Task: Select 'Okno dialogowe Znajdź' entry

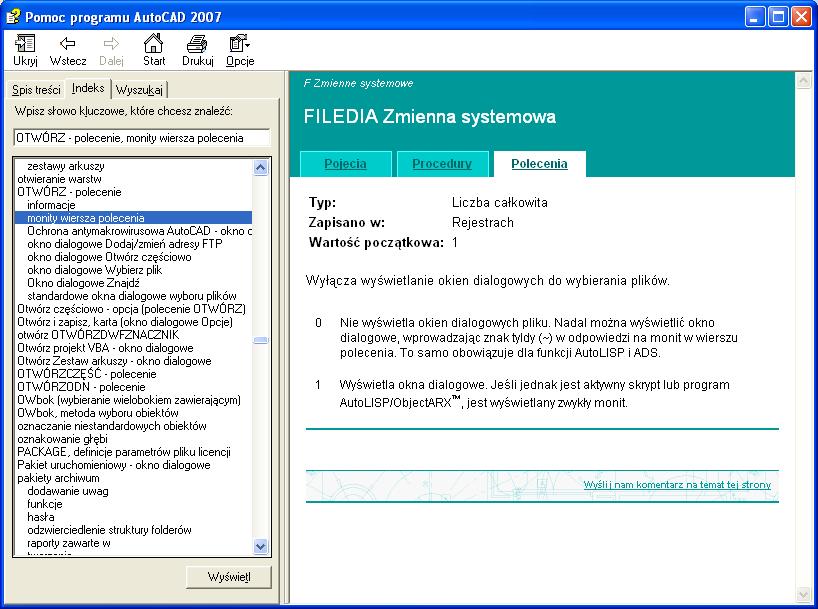Action: click(x=83, y=283)
